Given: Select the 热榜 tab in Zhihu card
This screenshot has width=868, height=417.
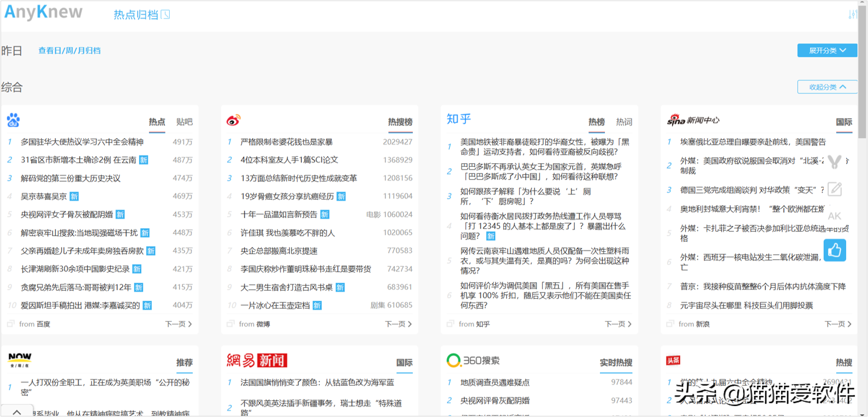Looking at the screenshot, I should point(597,122).
